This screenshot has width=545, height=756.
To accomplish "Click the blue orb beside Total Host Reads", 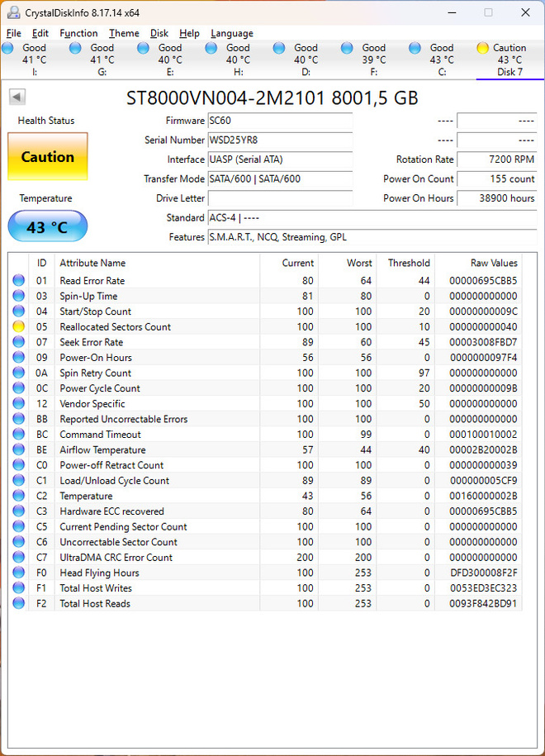I will [18, 603].
